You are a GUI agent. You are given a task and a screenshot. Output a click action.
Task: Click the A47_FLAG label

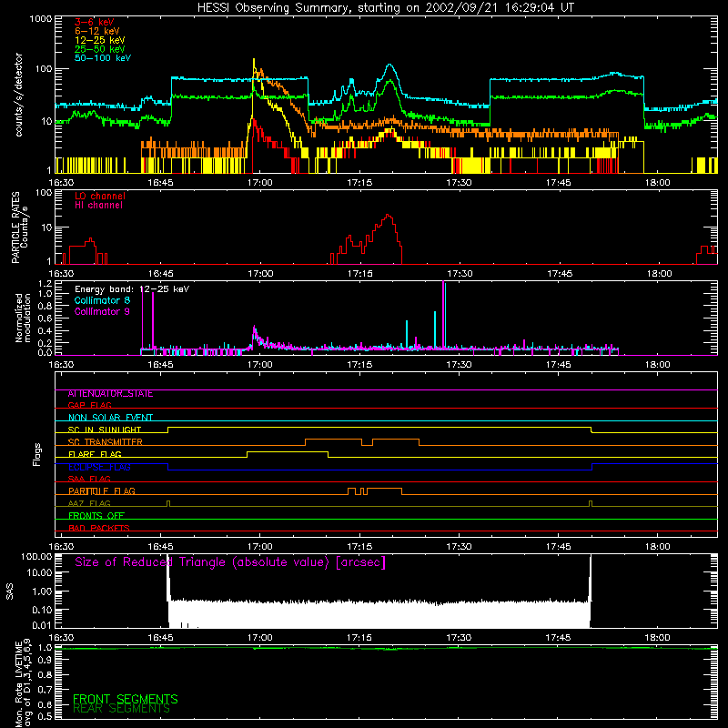89,504
